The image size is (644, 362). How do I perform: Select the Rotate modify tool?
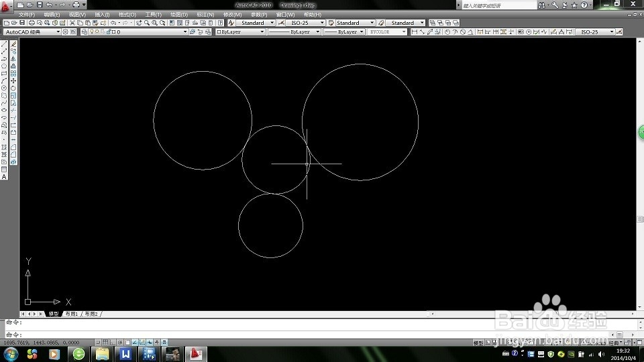tap(13, 88)
